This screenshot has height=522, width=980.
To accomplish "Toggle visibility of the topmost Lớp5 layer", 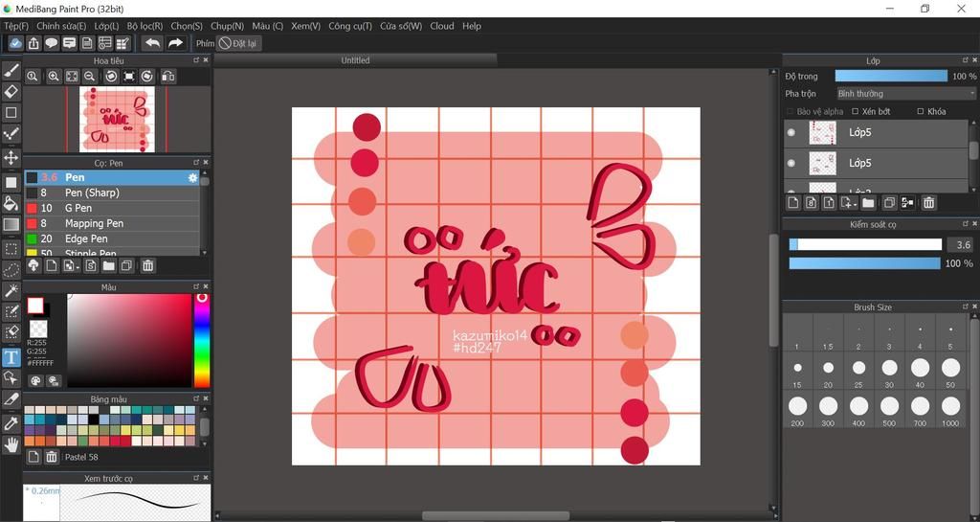I will 791,132.
